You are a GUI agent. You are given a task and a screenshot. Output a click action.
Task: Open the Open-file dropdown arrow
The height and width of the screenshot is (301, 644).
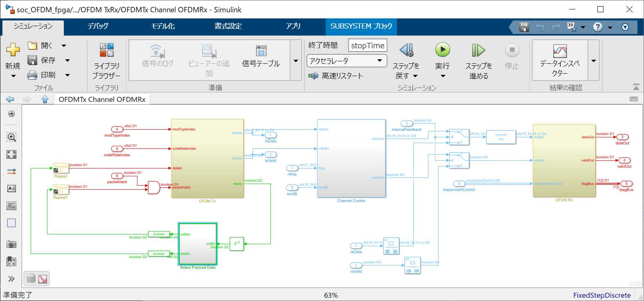(x=64, y=46)
